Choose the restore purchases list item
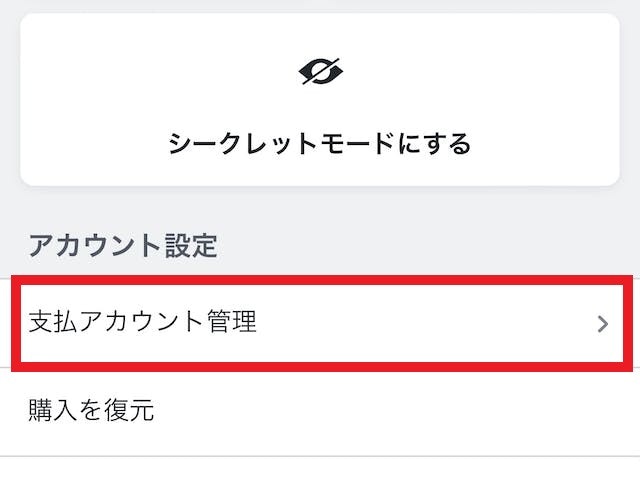Screen dimensions: 640x477 (x=92, y=408)
